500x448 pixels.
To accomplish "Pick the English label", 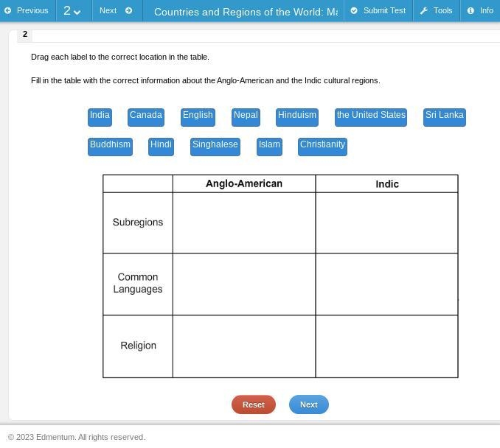I will pyautogui.click(x=198, y=117).
